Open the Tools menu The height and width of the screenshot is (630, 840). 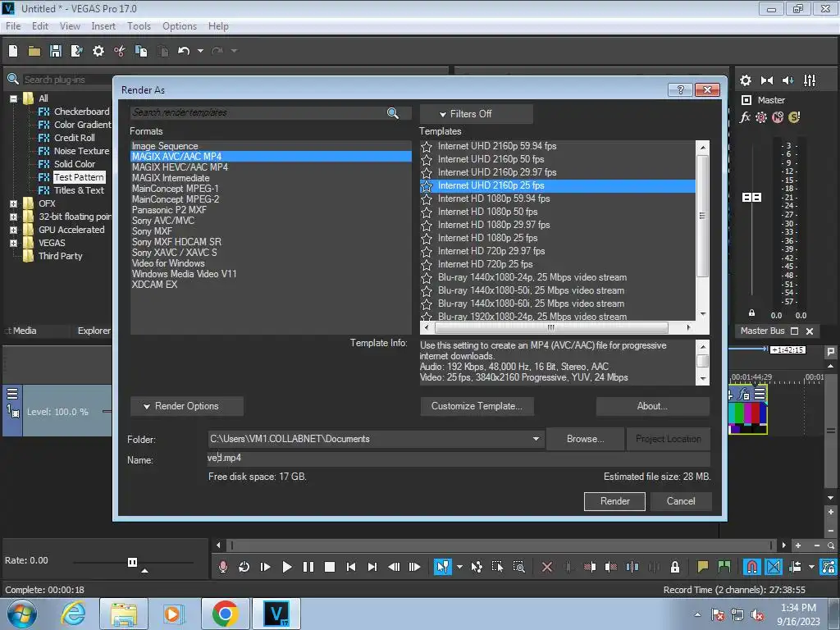point(139,25)
